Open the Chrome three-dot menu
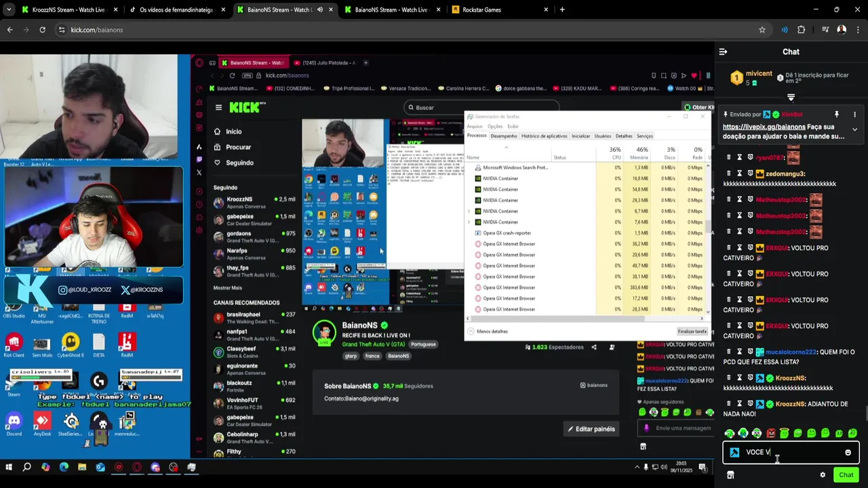 [858, 30]
